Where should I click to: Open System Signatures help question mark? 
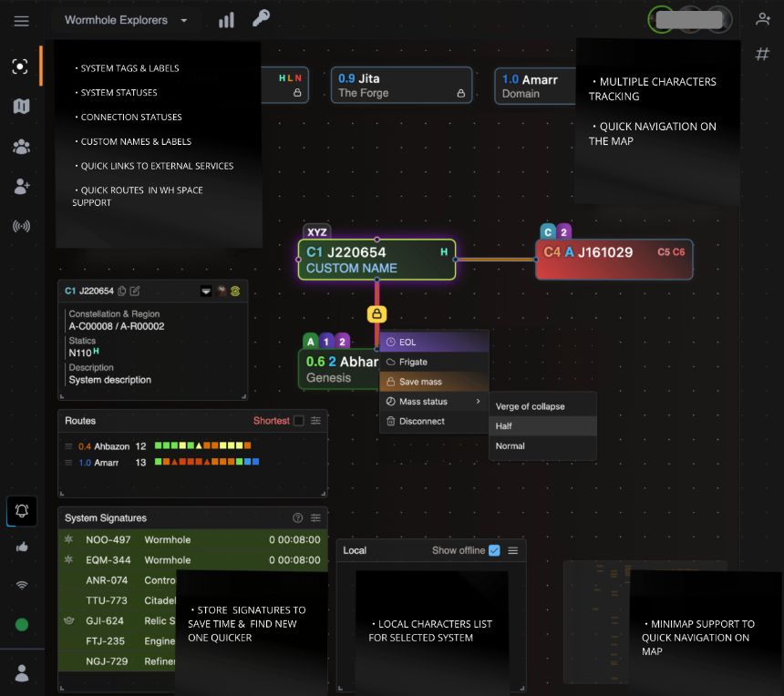(x=297, y=517)
